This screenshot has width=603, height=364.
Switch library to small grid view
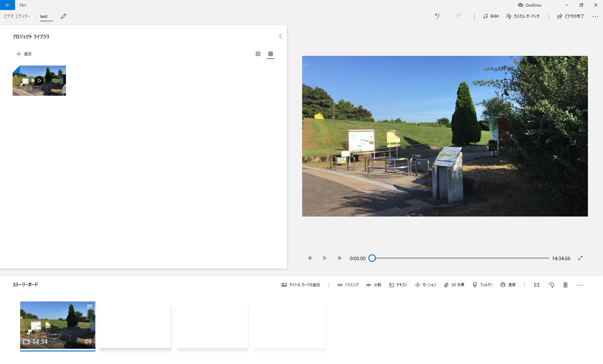270,54
